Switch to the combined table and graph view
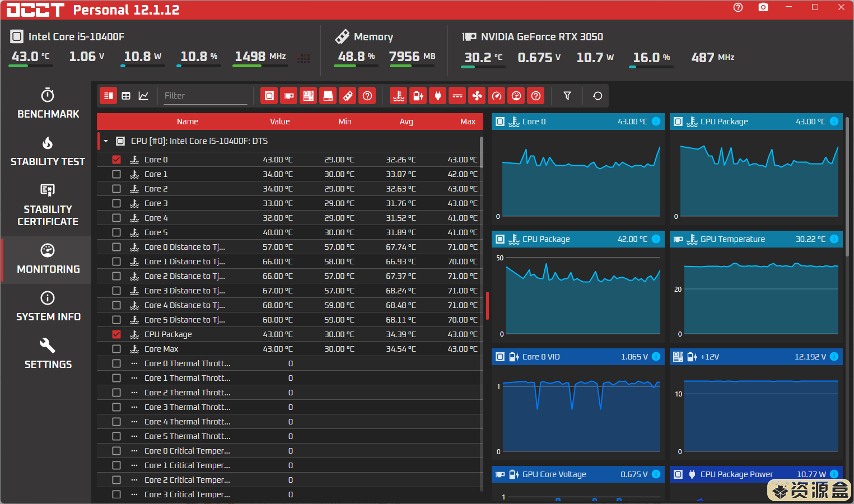The height and width of the screenshot is (504, 854). (109, 96)
